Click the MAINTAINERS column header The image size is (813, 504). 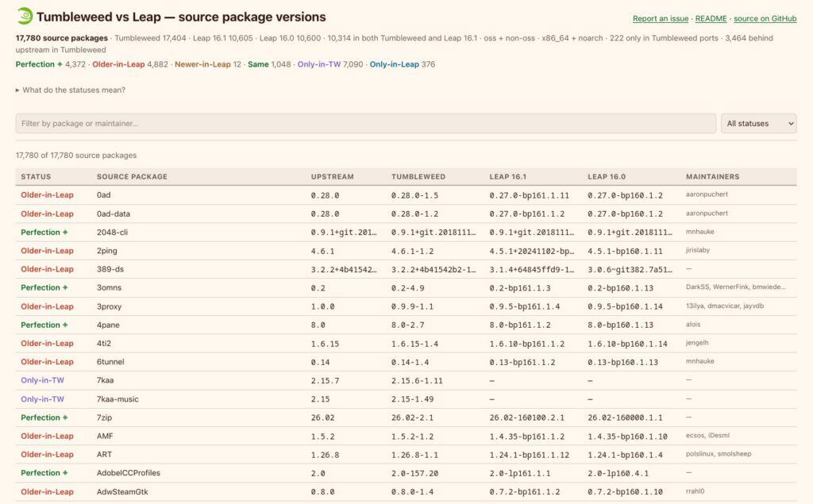[712, 177]
